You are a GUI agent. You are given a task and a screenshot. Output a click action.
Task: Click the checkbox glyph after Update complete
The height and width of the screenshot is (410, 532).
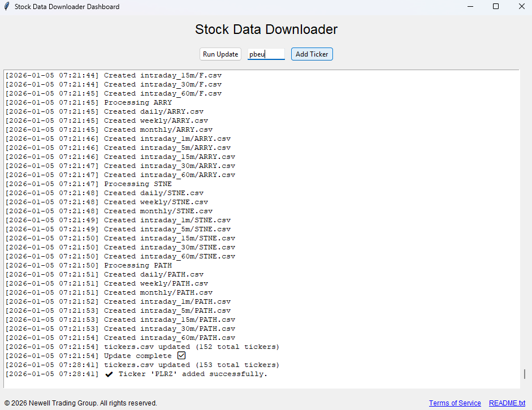181,355
